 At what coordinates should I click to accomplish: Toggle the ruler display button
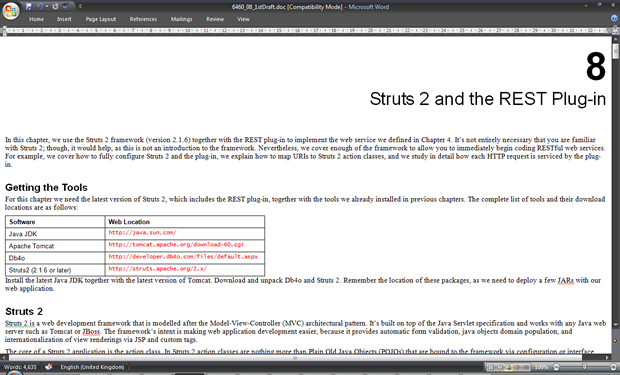tap(615, 30)
